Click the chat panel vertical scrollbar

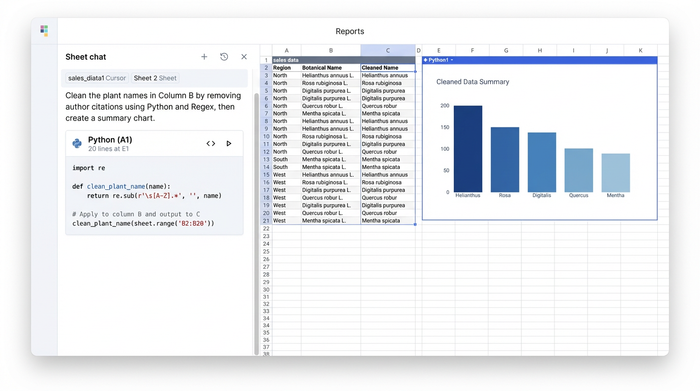(256, 223)
